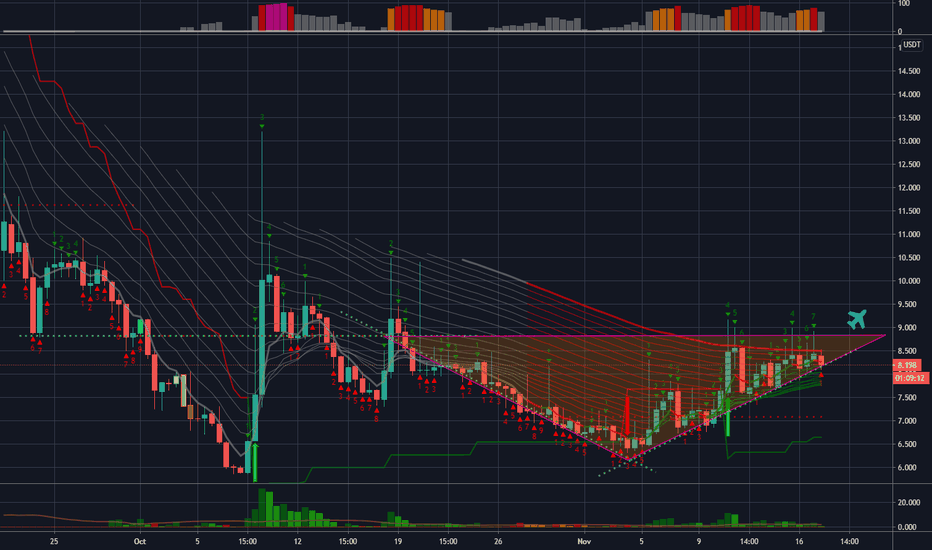Click the candle countdown label 01:09:12
The image size is (932, 550).
911,378
